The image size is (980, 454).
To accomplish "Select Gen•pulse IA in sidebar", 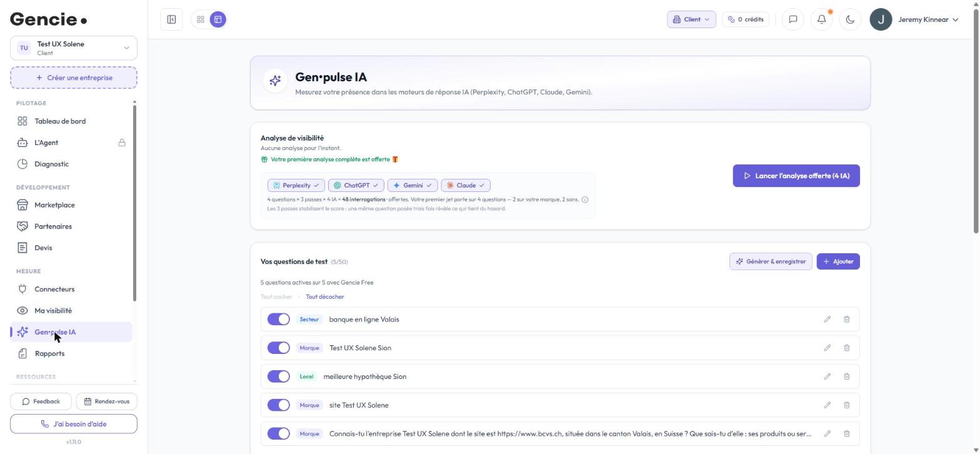I will click(x=71, y=332).
